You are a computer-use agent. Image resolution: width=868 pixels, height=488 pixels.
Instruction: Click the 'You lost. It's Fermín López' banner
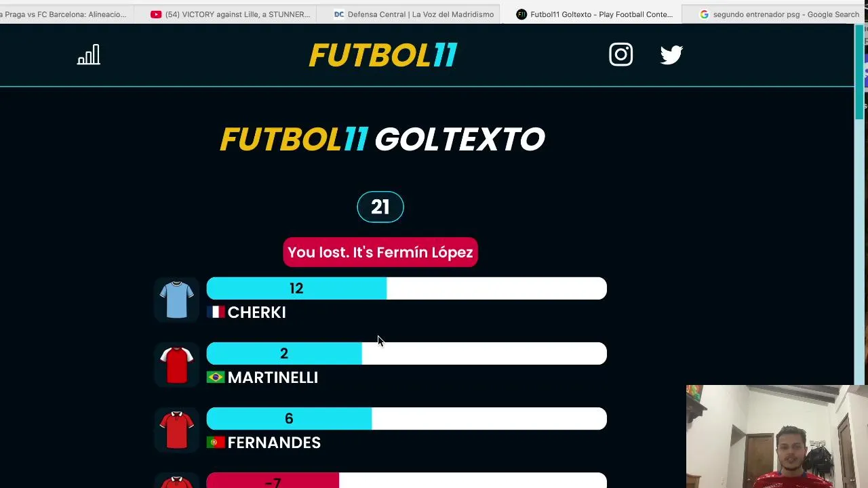[380, 252]
